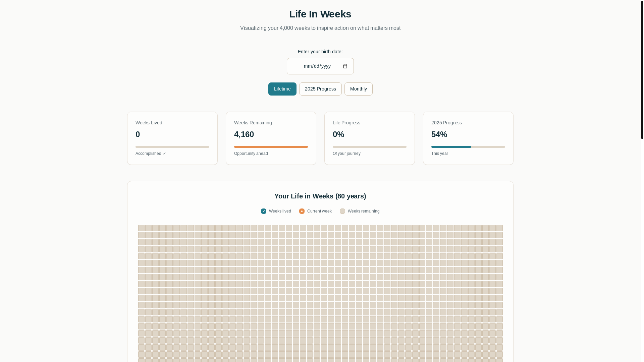Click the Weeks Lived progress bar
The width and height of the screenshot is (644, 362).
point(172,147)
